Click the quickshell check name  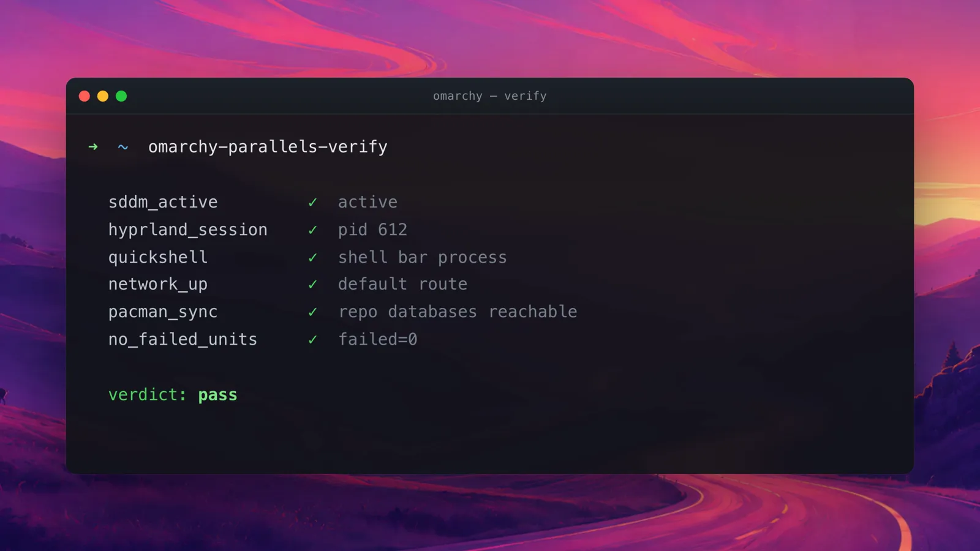click(x=158, y=257)
